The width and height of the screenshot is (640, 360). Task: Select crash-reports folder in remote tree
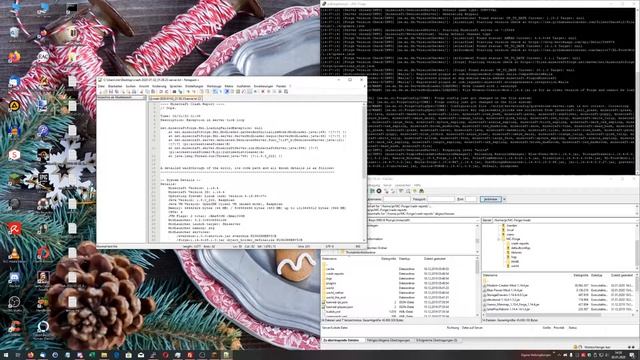click(520, 243)
